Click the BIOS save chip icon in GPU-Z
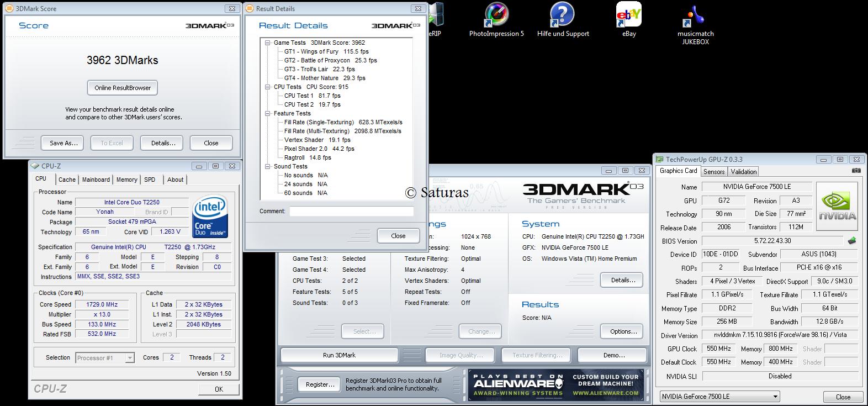 (852, 241)
